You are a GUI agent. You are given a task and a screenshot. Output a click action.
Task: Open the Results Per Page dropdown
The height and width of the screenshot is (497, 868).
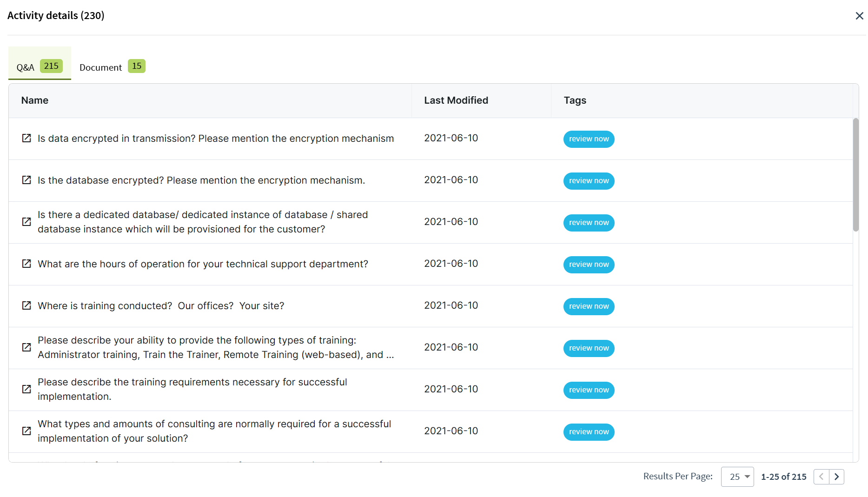coord(737,477)
